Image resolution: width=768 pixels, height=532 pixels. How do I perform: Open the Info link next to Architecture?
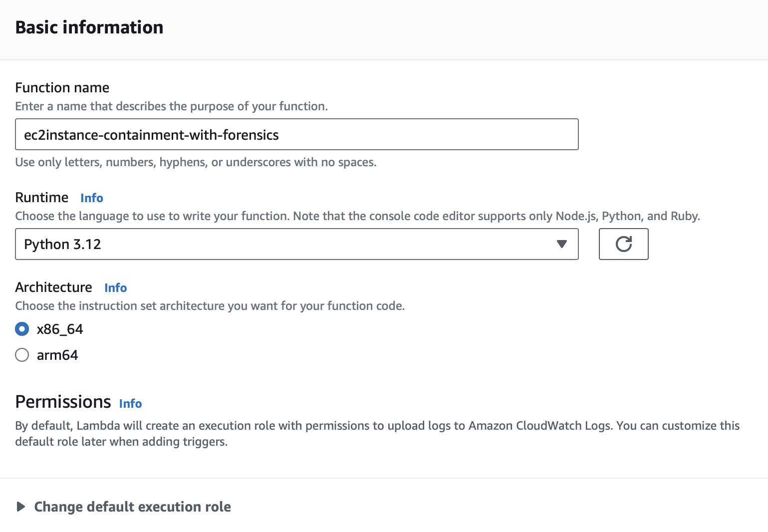[x=116, y=288]
